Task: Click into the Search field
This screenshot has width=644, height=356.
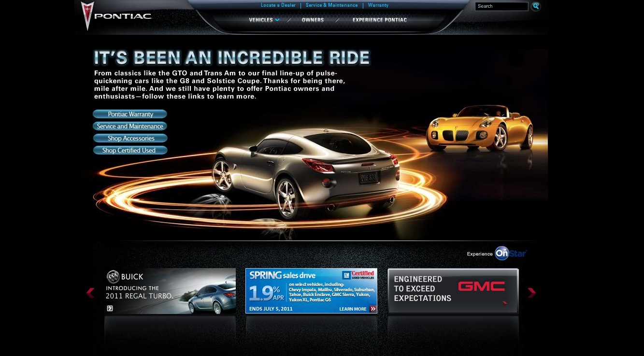Action: 501,6
